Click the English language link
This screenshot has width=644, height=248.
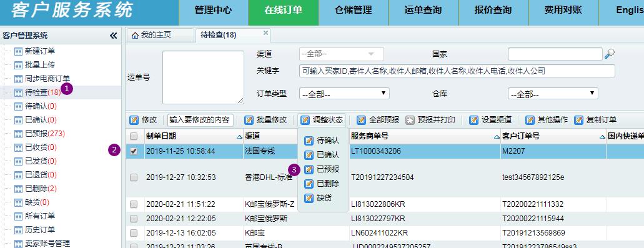click(x=630, y=10)
